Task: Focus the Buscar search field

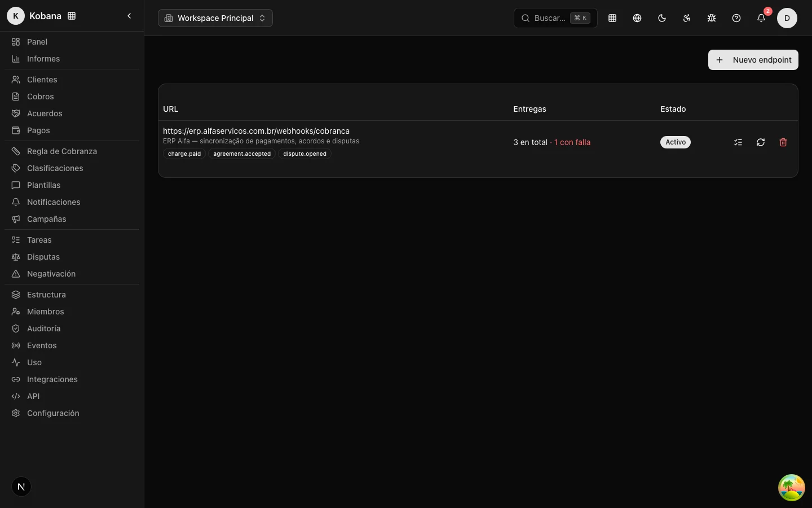Action: click(555, 18)
